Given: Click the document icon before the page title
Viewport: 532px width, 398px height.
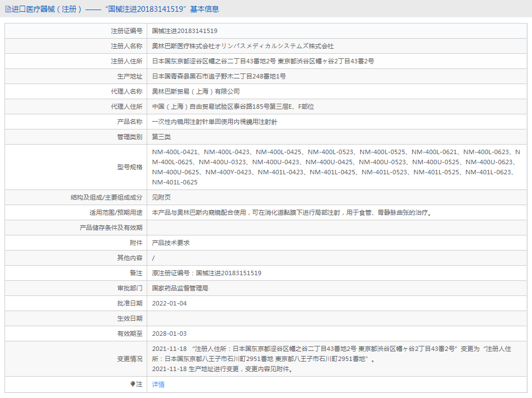Looking at the screenshot, I should [x=8, y=9].
